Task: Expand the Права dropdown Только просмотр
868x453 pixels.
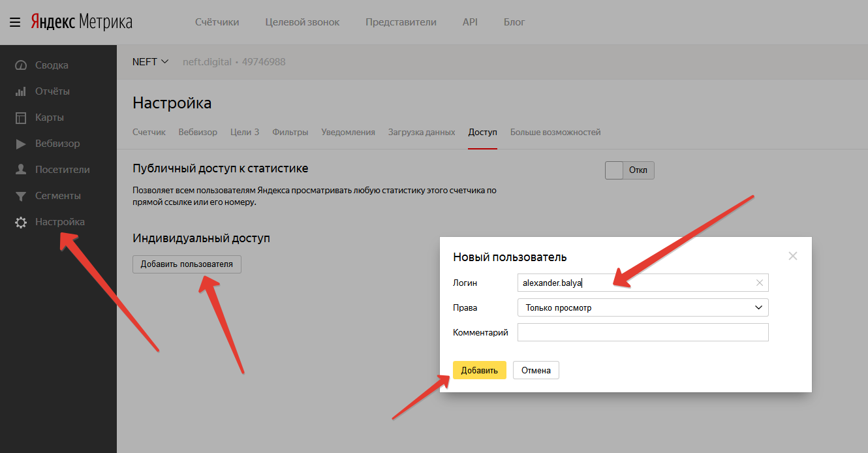Action: point(642,307)
